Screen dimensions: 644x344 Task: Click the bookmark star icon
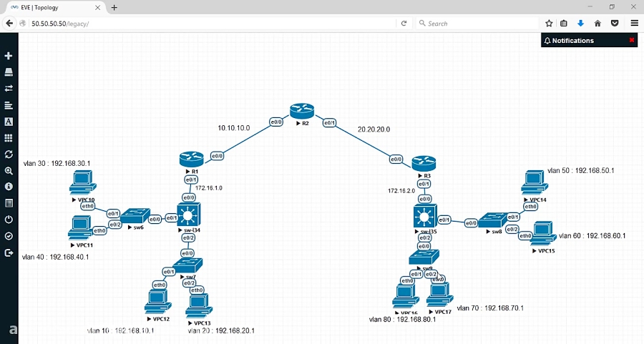point(549,24)
